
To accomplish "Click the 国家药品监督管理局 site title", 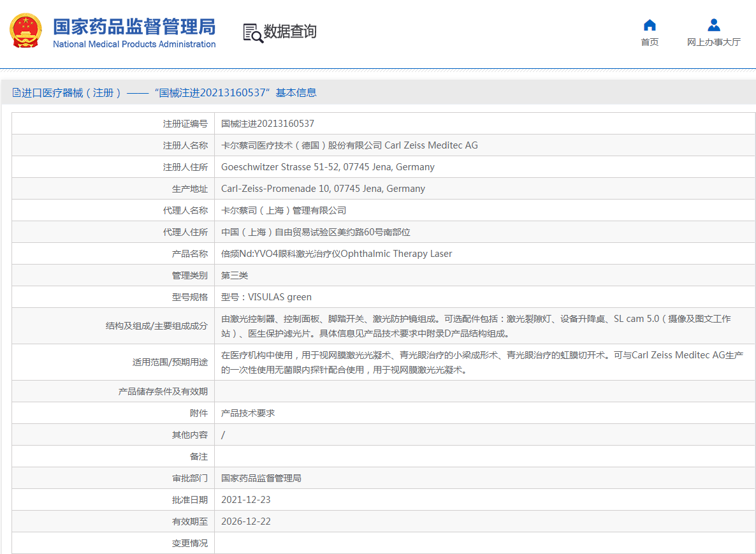I will [134, 27].
